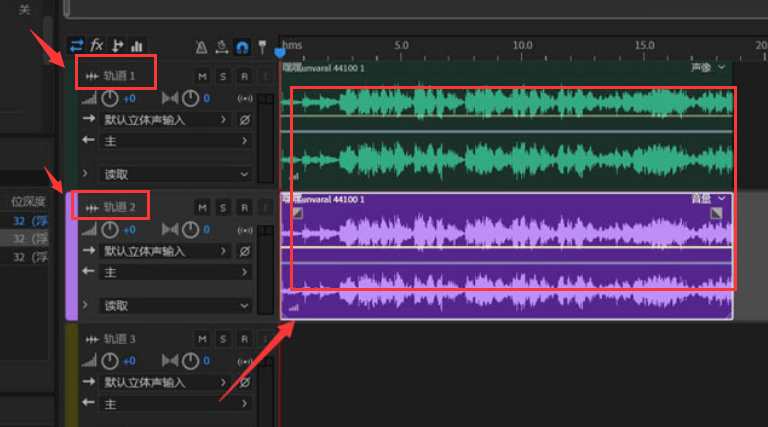
Task: Click the 轨道 1 track name
Action: 119,76
